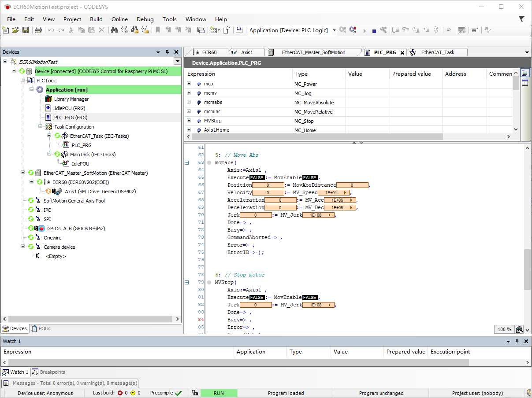Open Find with the binoculars icon

coord(114,30)
